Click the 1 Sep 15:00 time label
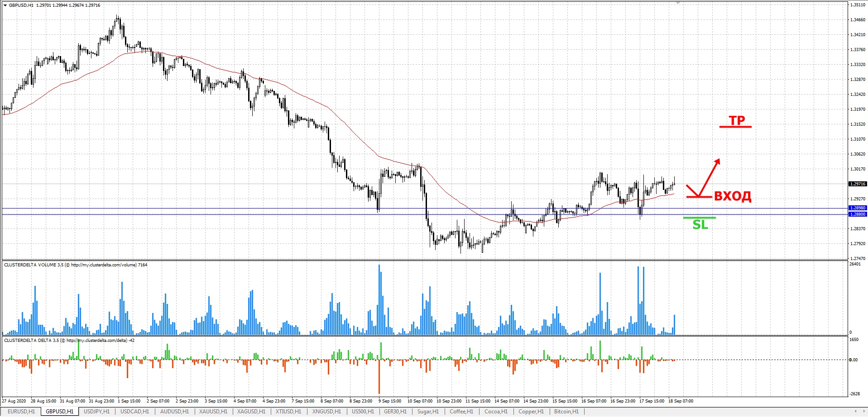Image resolution: width=868 pixels, height=417 pixels. coord(129,401)
